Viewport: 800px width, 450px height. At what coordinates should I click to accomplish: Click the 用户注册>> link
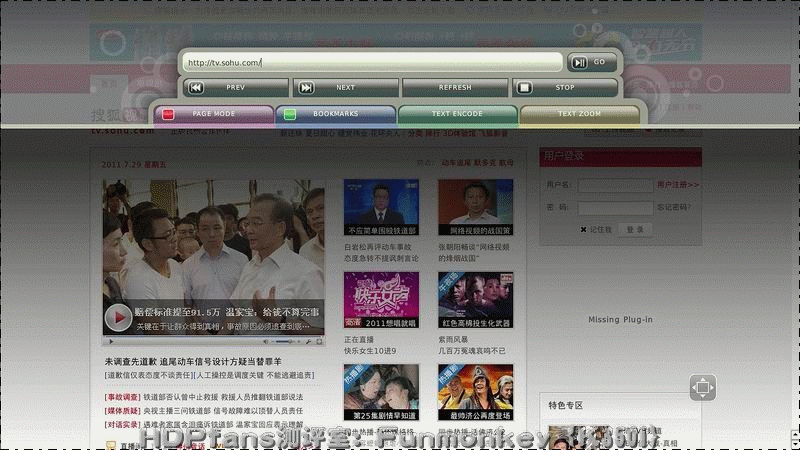[x=678, y=185]
